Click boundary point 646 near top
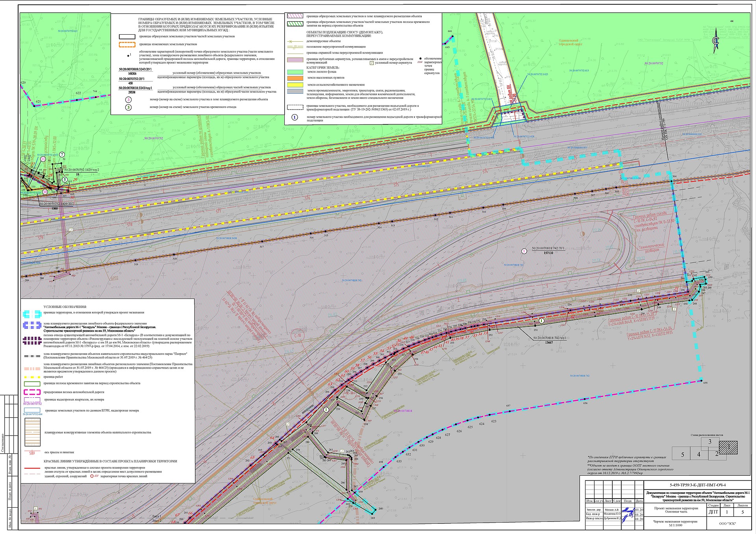756x534 pixels. [453, 36]
